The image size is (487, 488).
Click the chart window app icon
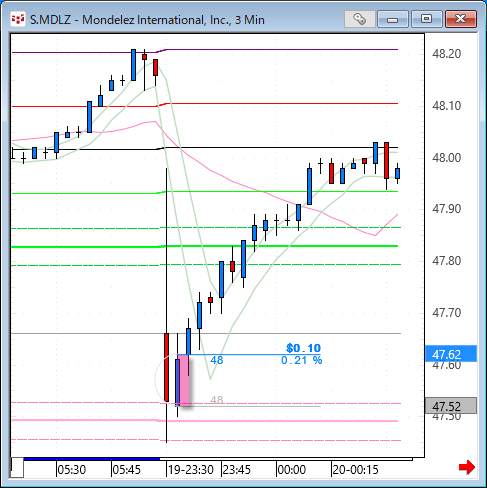pyautogui.click(x=18, y=19)
